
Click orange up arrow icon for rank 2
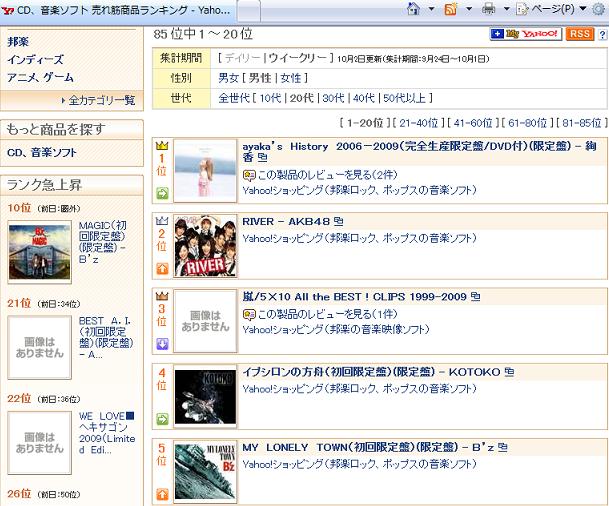coord(162,268)
